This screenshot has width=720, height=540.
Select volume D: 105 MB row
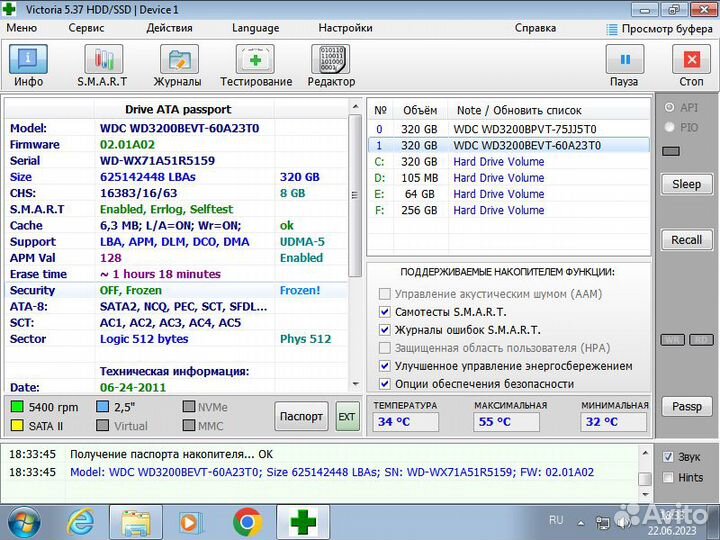[509, 178]
